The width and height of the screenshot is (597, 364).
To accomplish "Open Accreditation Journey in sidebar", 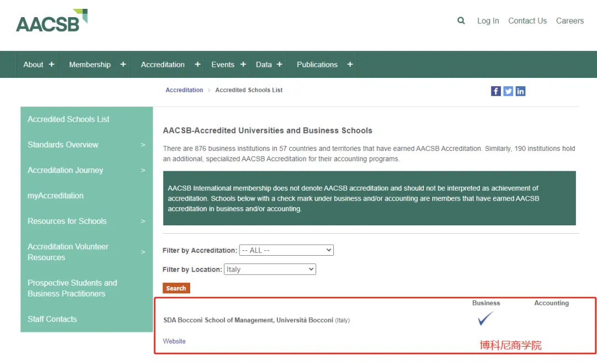I will [x=65, y=170].
